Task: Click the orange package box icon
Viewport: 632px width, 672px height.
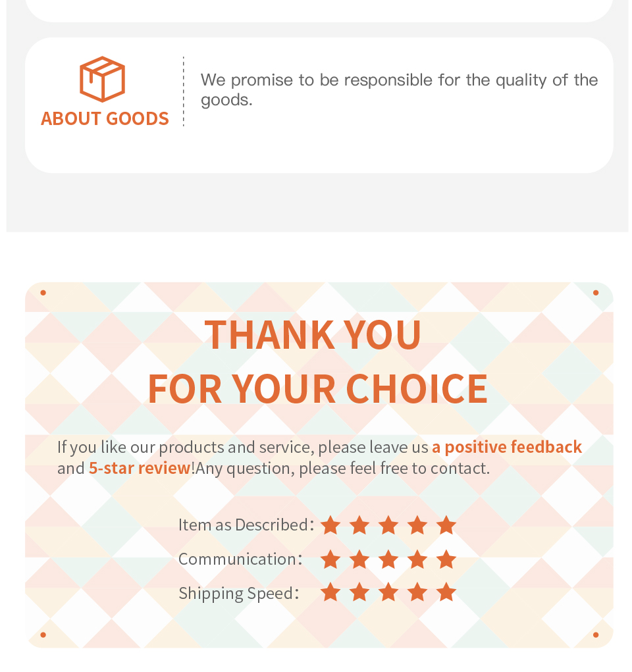Action: tap(102, 79)
